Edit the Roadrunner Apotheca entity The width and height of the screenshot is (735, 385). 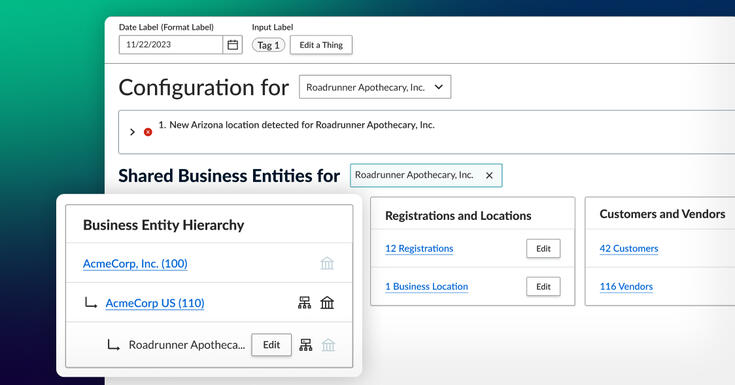(x=271, y=345)
